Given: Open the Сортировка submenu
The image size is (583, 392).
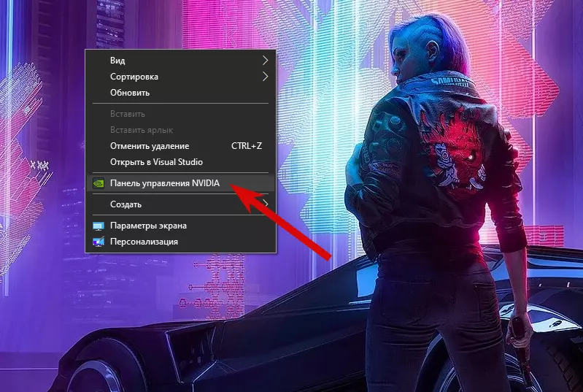Looking at the screenshot, I should (x=181, y=77).
